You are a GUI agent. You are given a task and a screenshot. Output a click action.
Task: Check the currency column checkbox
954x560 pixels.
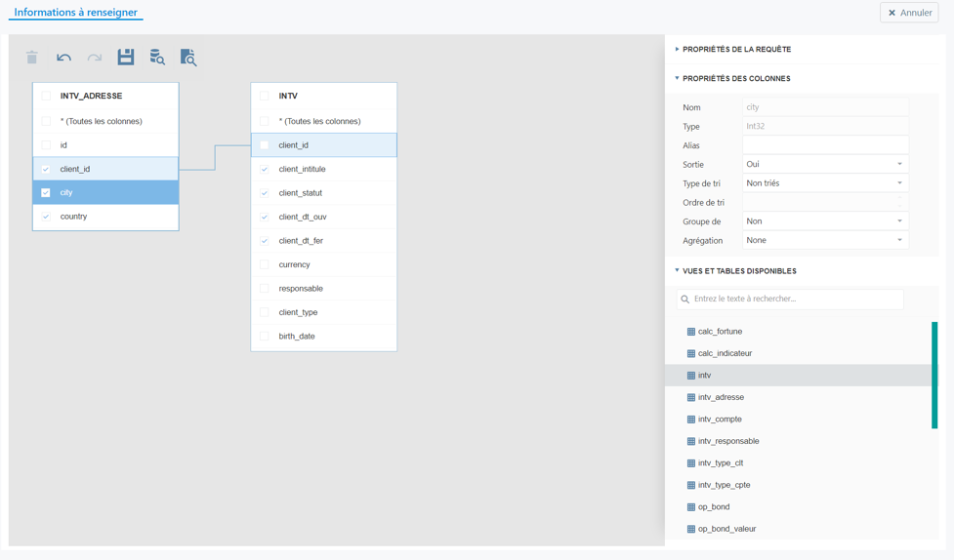click(264, 264)
